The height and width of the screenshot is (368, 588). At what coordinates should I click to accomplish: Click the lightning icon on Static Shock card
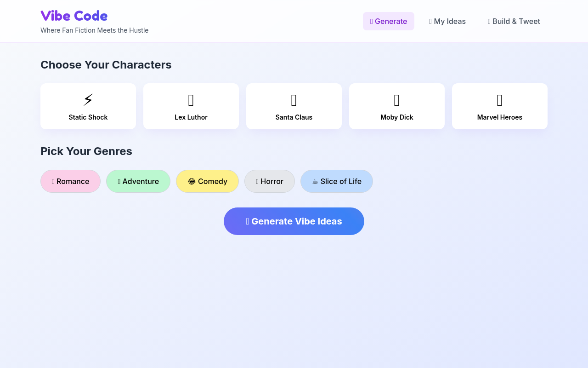click(88, 99)
